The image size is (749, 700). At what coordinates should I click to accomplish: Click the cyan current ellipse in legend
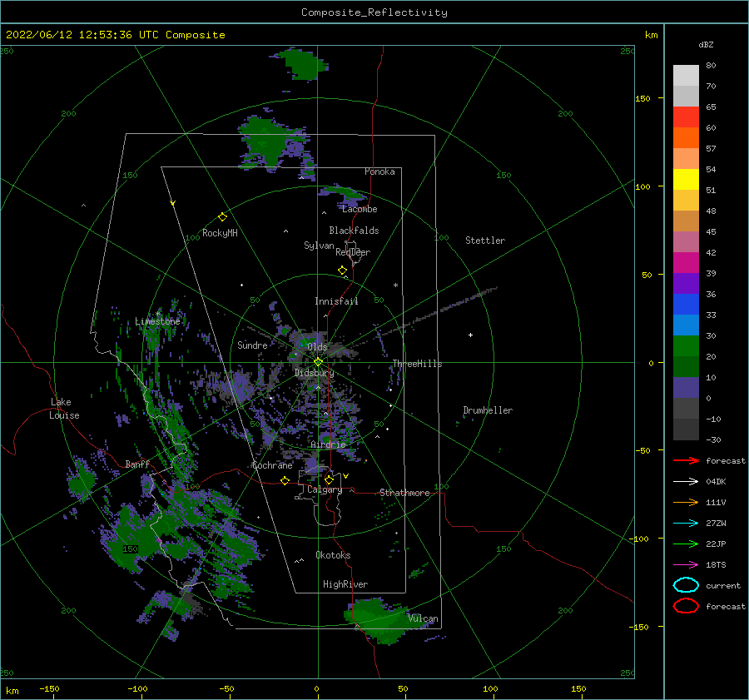click(686, 585)
